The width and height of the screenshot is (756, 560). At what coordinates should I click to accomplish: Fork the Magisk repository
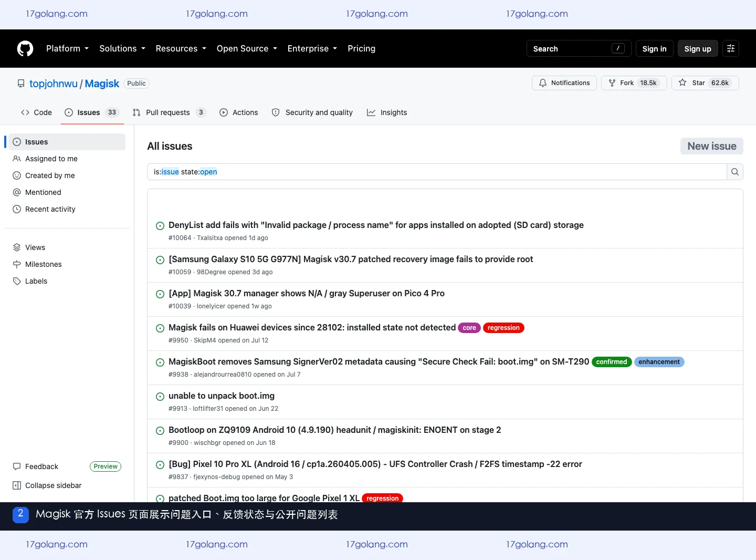pyautogui.click(x=634, y=83)
